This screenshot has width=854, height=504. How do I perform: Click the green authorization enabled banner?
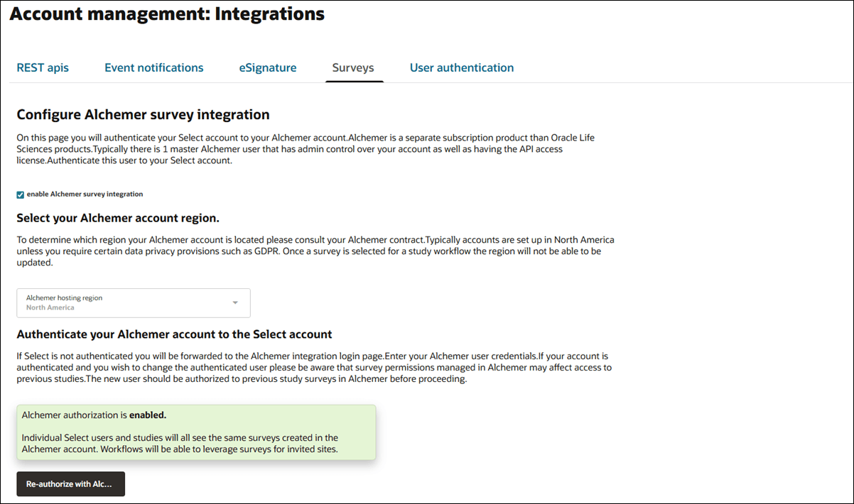coord(196,432)
